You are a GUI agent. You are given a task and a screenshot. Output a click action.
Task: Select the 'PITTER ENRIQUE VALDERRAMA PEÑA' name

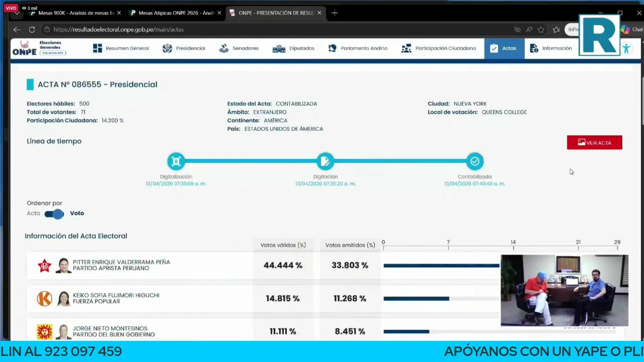121,262
